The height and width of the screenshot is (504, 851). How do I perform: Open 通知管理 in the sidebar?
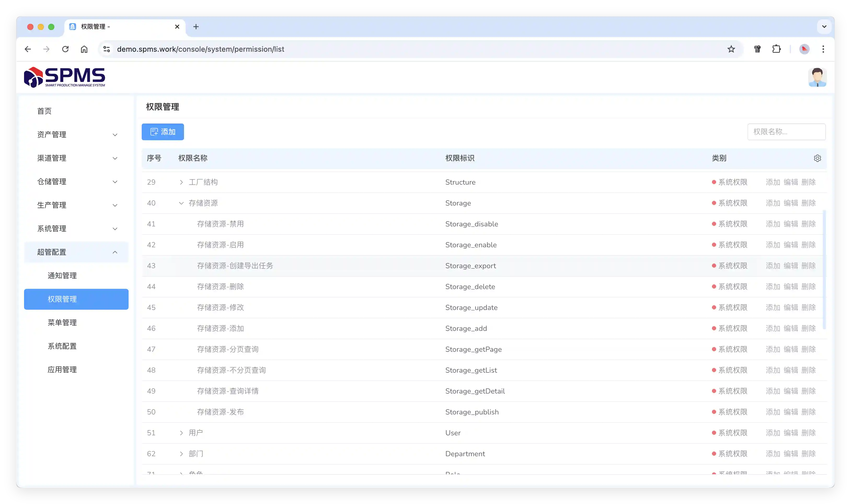click(62, 276)
